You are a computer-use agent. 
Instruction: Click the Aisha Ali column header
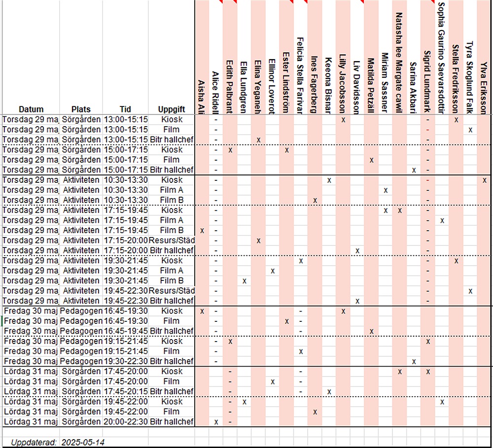(202, 97)
